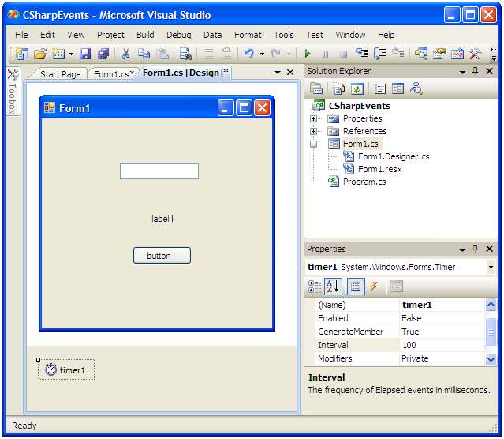This screenshot has width=504, height=439.
Task: Click the Cut scissors icon
Action: 125,54
